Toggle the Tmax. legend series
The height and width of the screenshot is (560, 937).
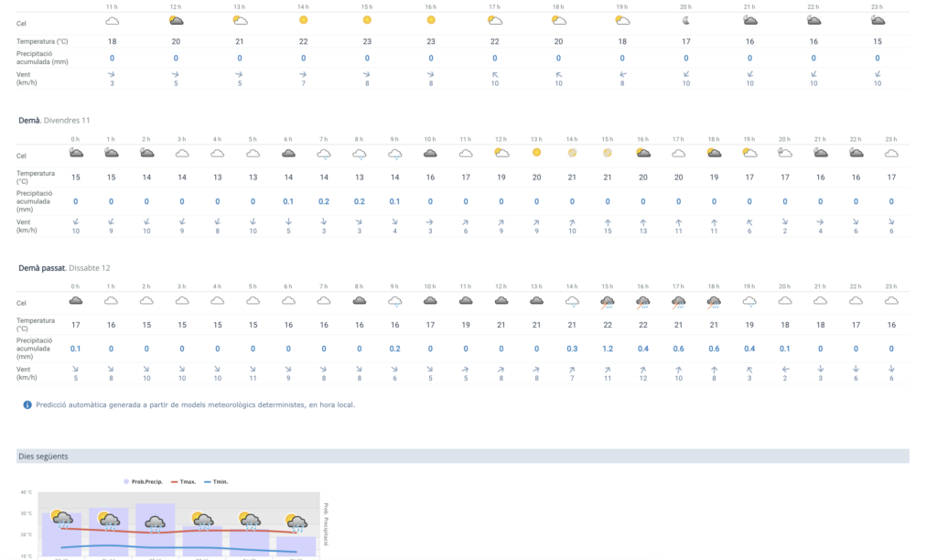pos(182,481)
